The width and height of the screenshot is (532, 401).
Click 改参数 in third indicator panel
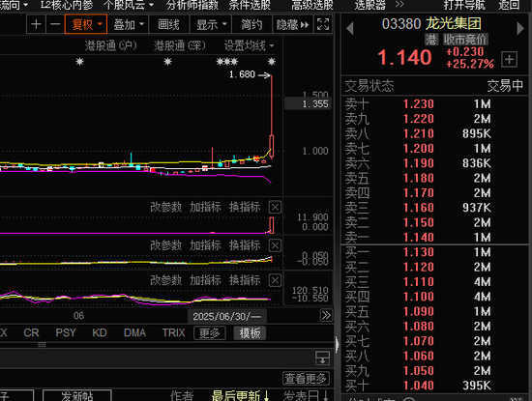coord(166,280)
